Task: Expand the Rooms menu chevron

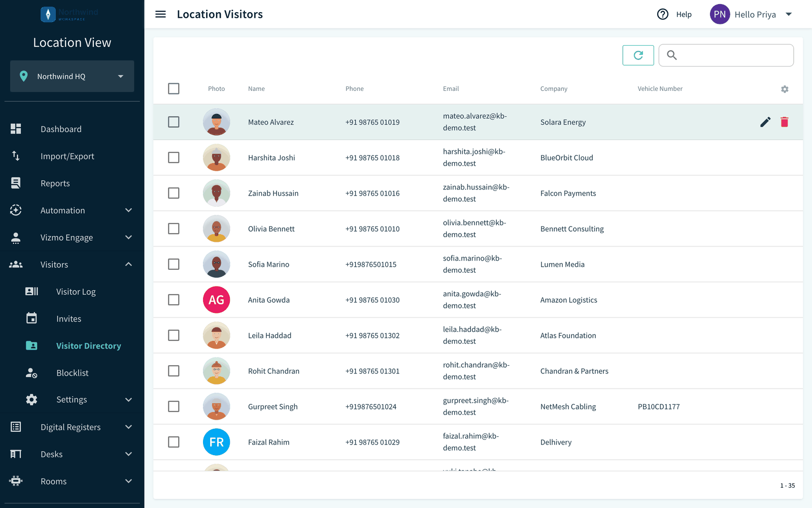Action: tap(128, 481)
